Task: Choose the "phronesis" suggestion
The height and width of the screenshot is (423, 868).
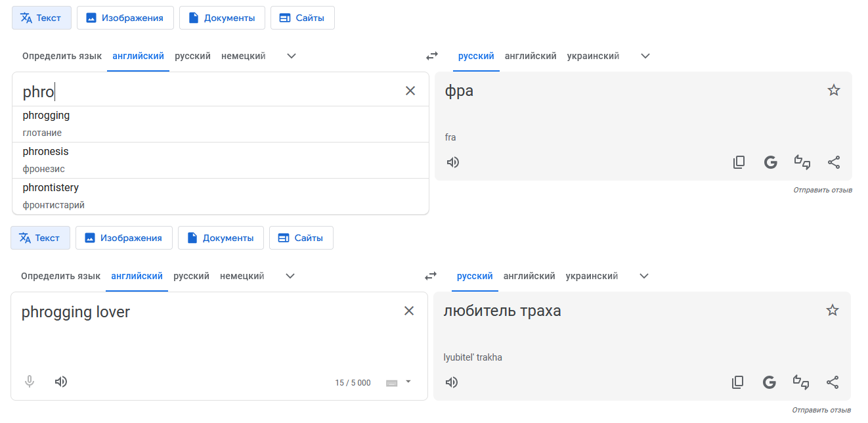Action: pyautogui.click(x=46, y=152)
